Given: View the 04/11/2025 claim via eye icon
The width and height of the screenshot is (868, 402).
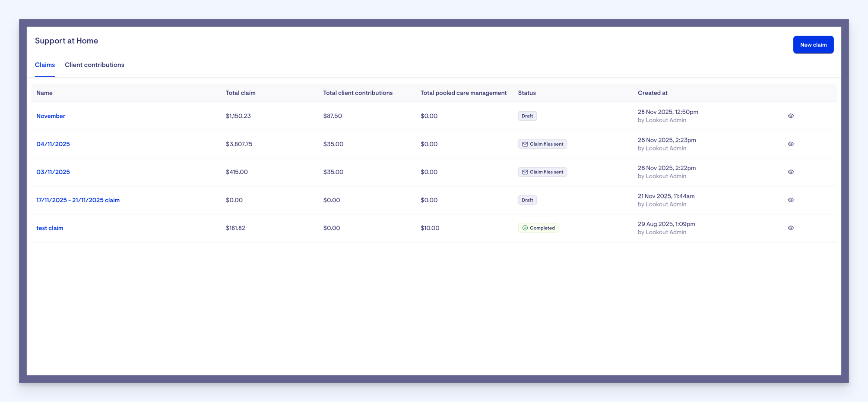Looking at the screenshot, I should pyautogui.click(x=791, y=144).
